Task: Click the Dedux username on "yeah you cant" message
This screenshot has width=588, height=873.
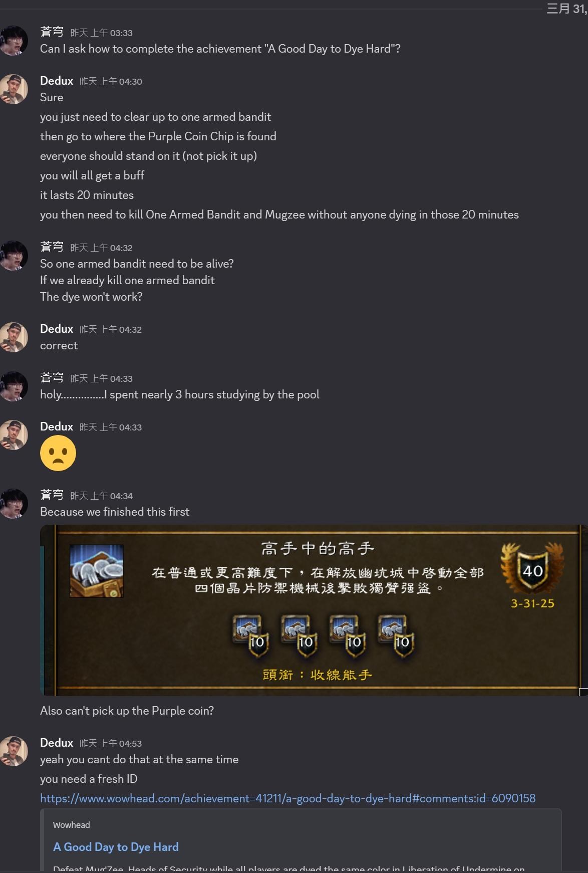Action: tap(57, 743)
